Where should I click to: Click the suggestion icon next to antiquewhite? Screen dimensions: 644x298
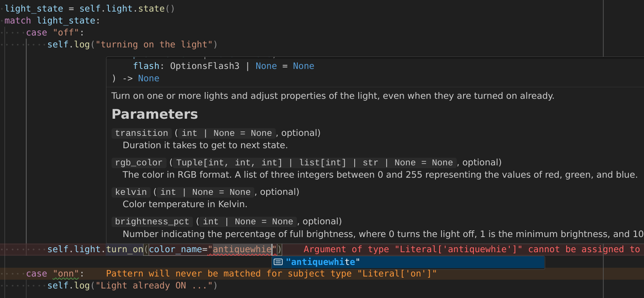[x=278, y=262]
